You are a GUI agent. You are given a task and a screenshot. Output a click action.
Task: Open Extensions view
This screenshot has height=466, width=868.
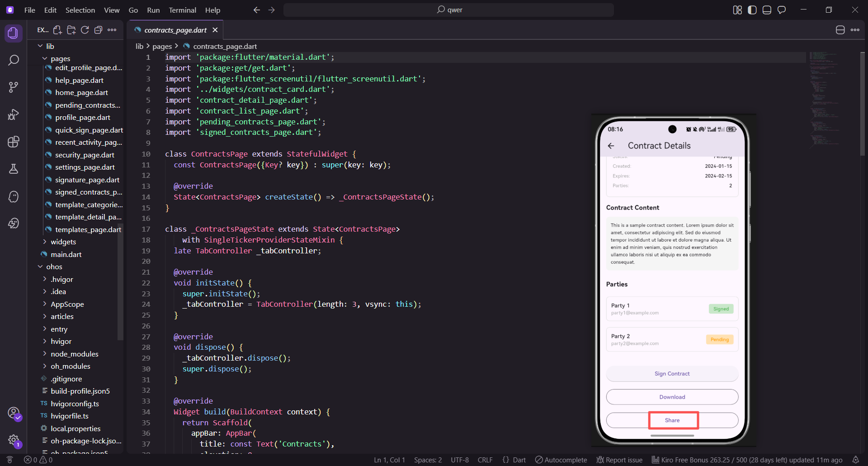[x=14, y=142]
